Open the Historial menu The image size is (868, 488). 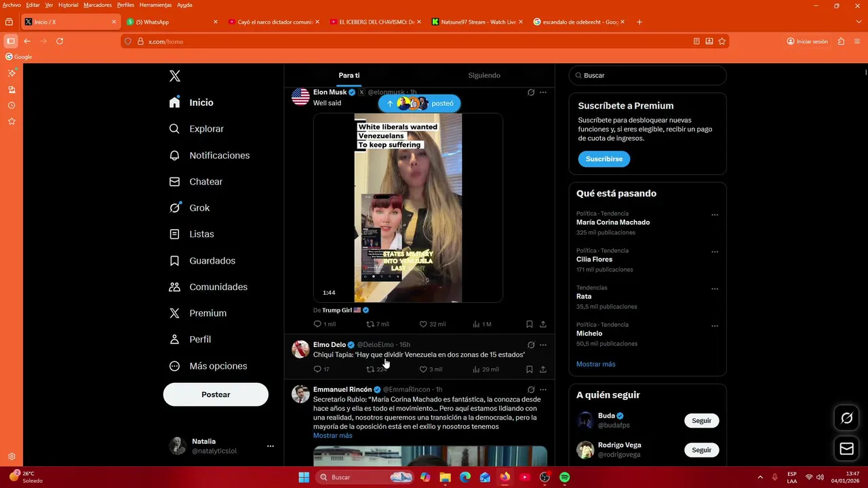pos(68,5)
